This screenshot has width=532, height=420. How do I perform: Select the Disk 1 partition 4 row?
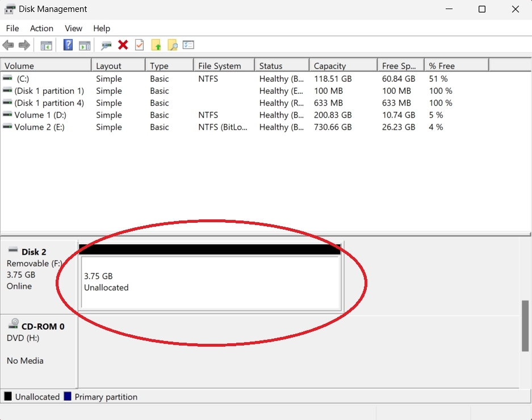tap(49, 103)
